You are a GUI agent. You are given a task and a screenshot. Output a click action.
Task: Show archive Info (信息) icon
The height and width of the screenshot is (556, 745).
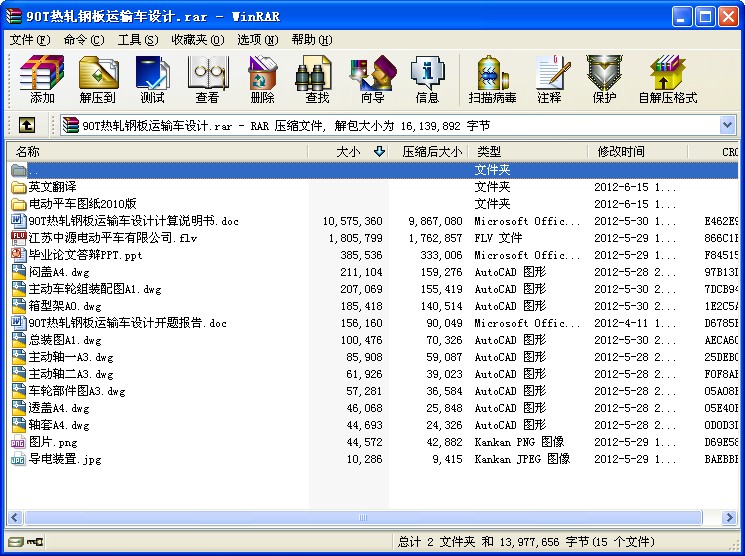tap(427, 78)
